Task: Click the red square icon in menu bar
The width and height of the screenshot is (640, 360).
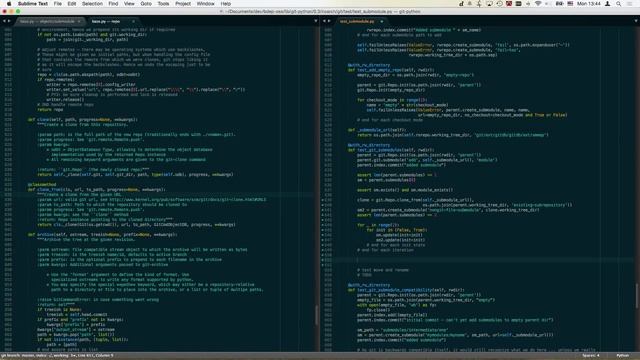Action: click(509, 4)
